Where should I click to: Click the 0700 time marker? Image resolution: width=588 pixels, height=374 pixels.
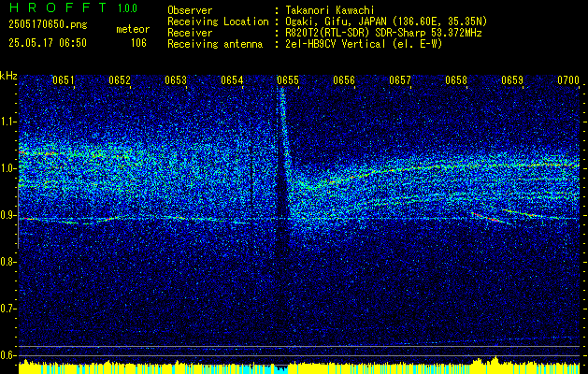pos(568,79)
